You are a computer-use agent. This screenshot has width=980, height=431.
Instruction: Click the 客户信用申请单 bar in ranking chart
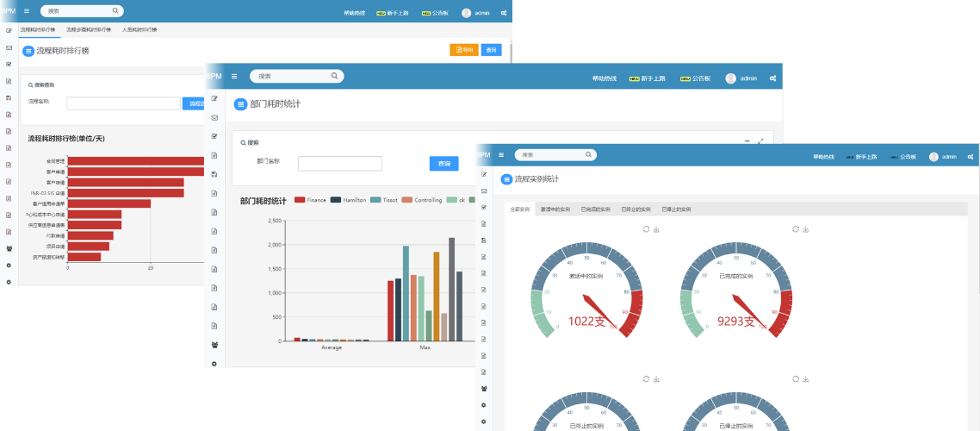coord(109,203)
